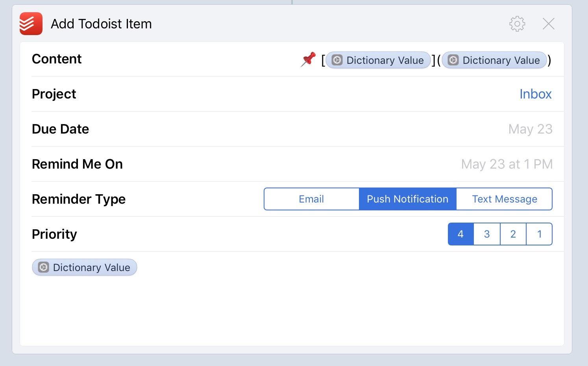Tap the Dictionary Value variable below Priority
588x366 pixels.
85,268
